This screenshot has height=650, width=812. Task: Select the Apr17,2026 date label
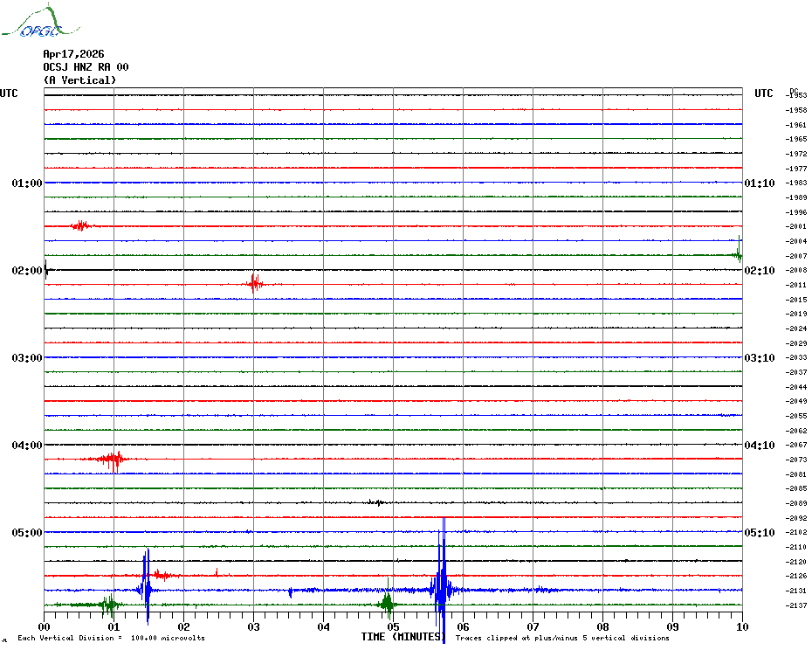pyautogui.click(x=73, y=54)
